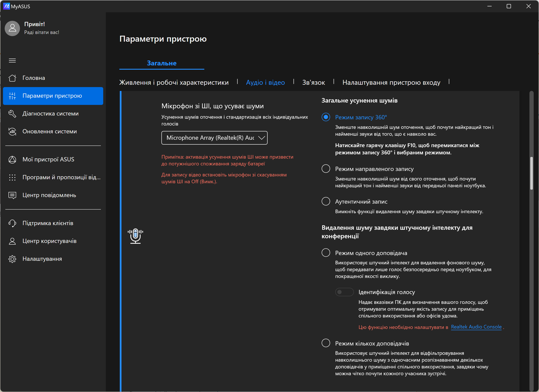
Task: Select Аутентичний запис radio button
Action: [x=326, y=201]
